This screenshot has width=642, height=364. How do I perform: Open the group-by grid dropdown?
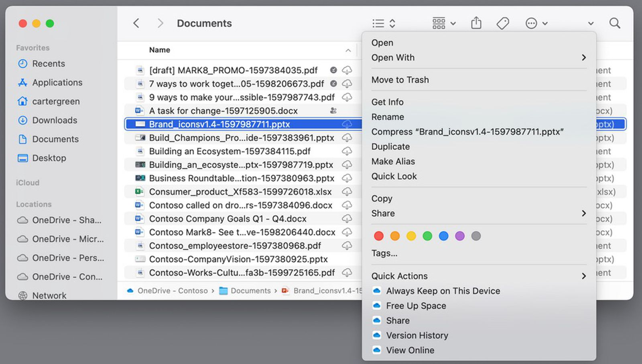(444, 23)
